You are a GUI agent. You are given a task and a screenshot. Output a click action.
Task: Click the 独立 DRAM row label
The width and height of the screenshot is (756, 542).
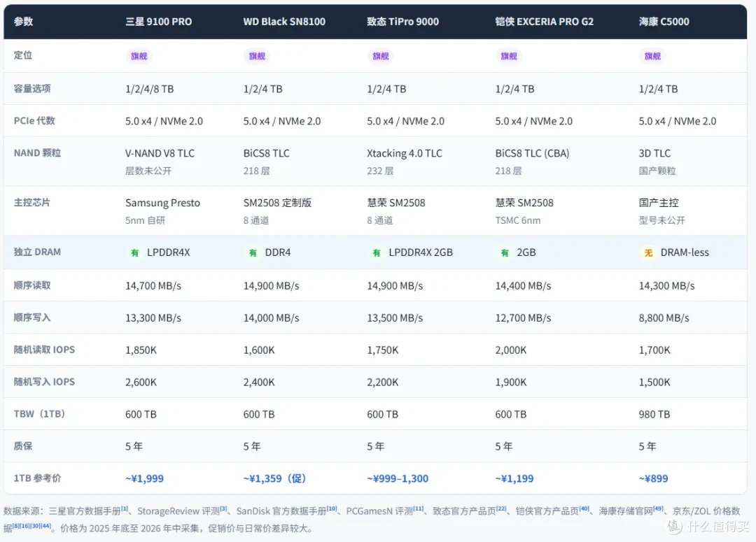37,252
